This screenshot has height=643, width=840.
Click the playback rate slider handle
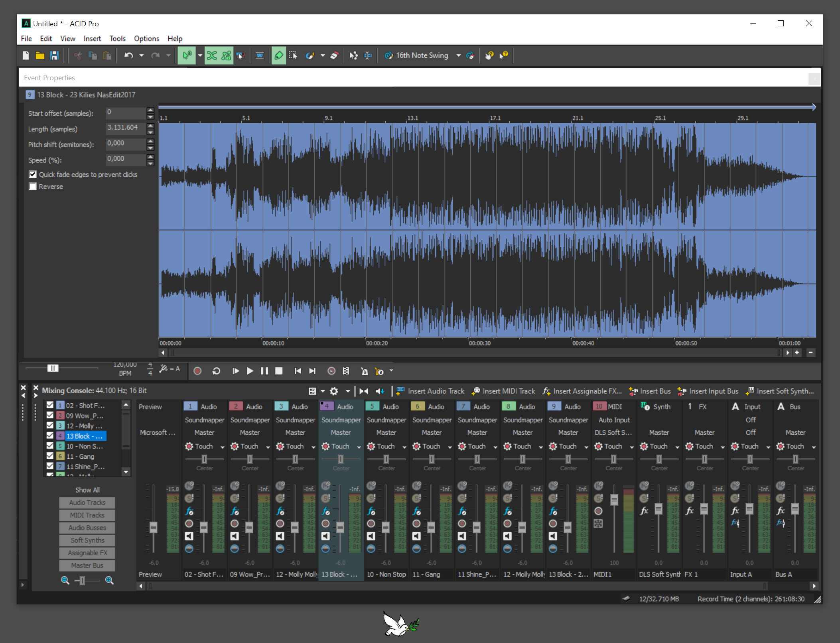click(x=53, y=368)
